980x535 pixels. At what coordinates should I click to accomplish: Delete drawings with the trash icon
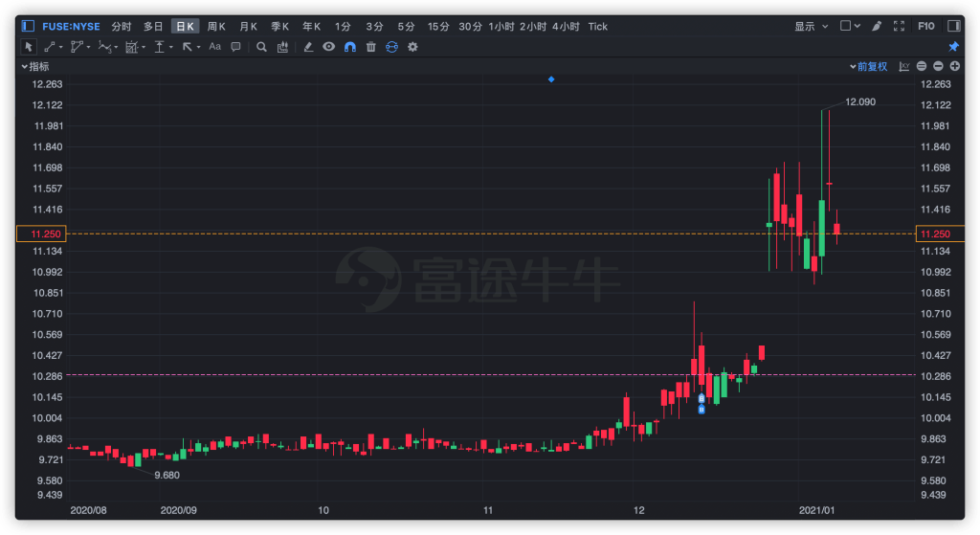pos(370,46)
